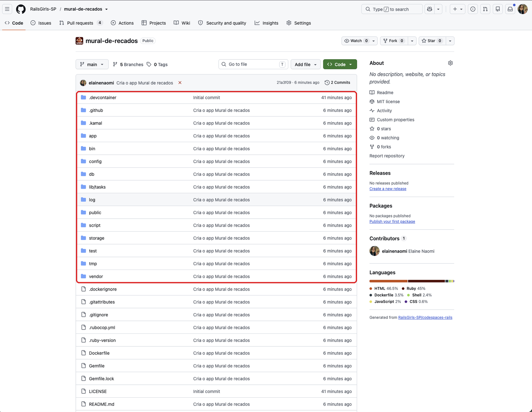
Task: Expand the Add file dropdown
Action: 306,64
